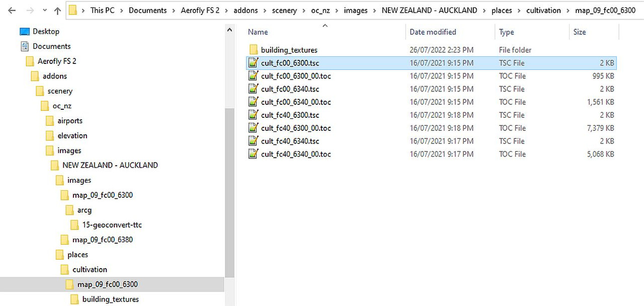Click the Desktop icon in navigation pane
The image size is (644, 306).
[25, 31]
